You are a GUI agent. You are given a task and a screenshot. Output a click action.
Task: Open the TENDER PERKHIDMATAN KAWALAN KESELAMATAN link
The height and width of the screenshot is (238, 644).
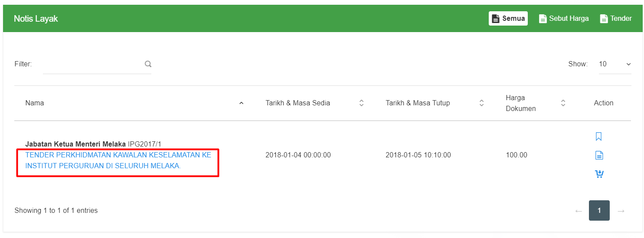[x=118, y=160]
